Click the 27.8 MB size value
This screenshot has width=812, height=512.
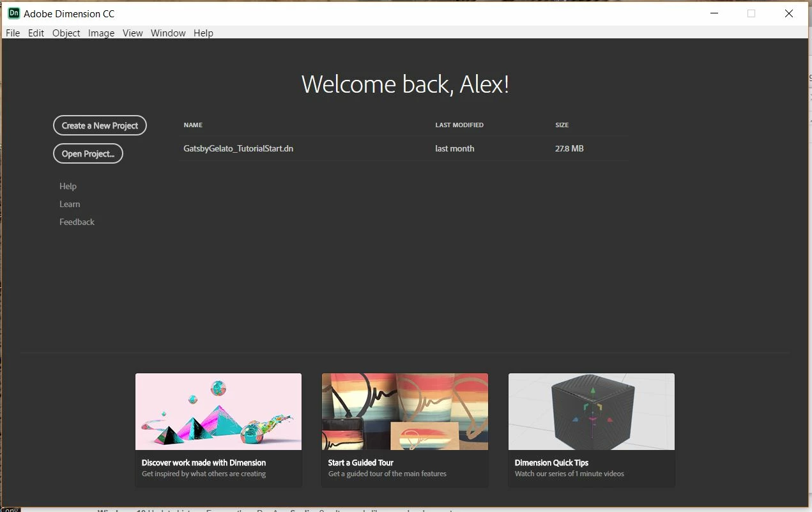pos(569,148)
